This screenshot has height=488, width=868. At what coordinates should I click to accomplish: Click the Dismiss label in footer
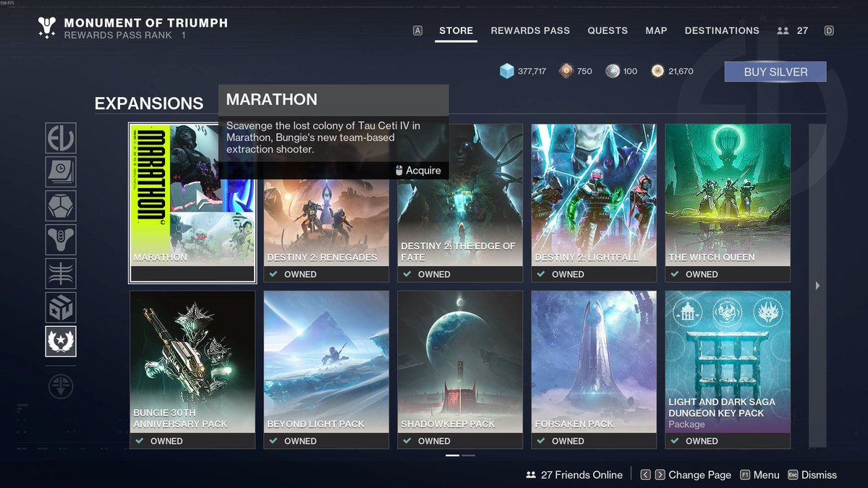819,475
